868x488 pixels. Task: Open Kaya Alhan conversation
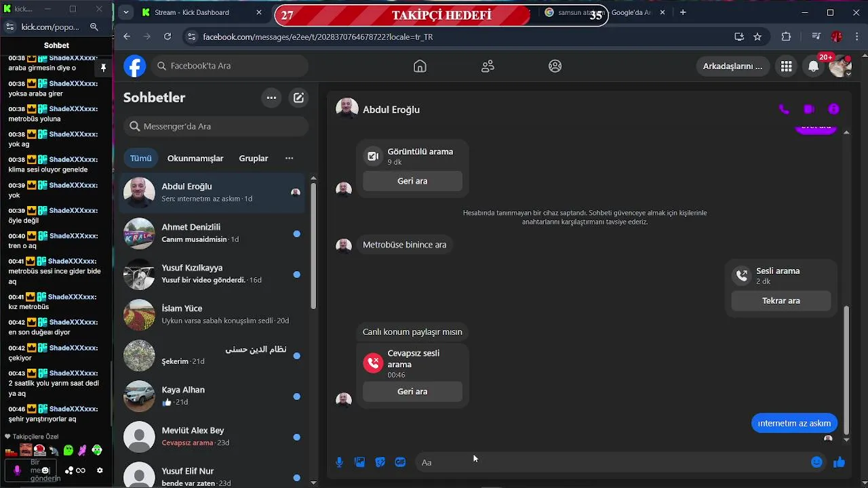point(212,396)
